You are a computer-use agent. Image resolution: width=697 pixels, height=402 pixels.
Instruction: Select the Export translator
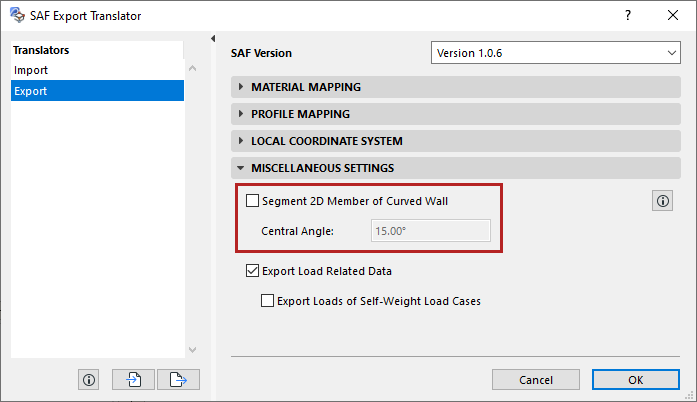pos(31,91)
